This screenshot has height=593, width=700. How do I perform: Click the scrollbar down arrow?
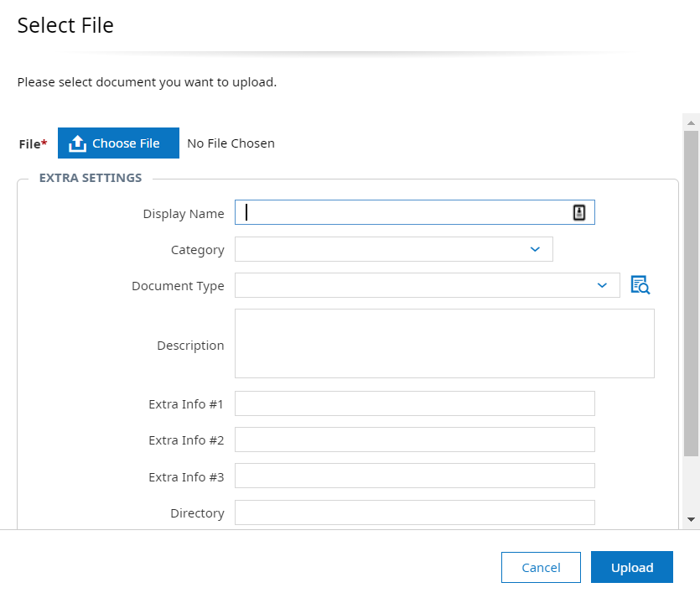(692, 520)
